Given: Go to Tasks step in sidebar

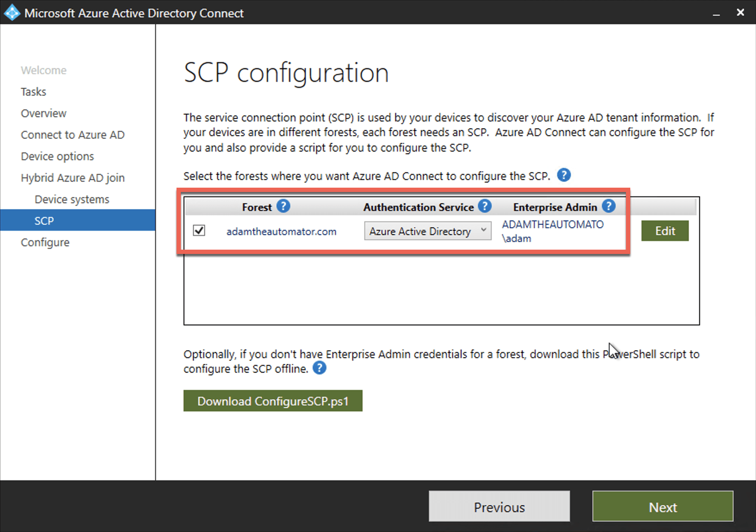Looking at the screenshot, I should pos(33,92).
